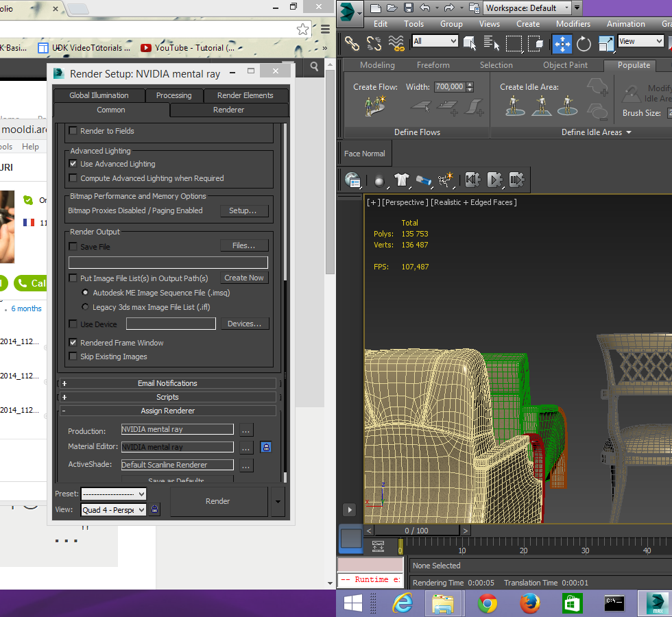The image size is (672, 617).
Task: Enable Compute Advanced Lighting when Required
Action: click(x=73, y=178)
